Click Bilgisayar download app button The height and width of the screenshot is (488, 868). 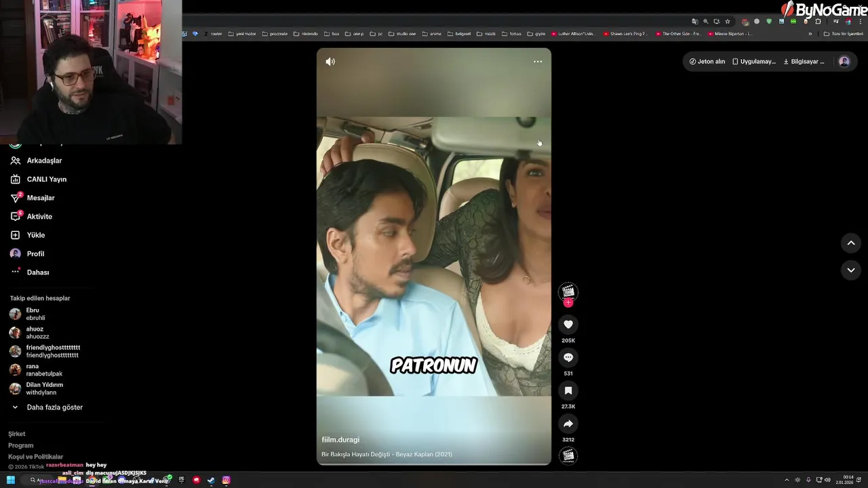click(x=804, y=62)
